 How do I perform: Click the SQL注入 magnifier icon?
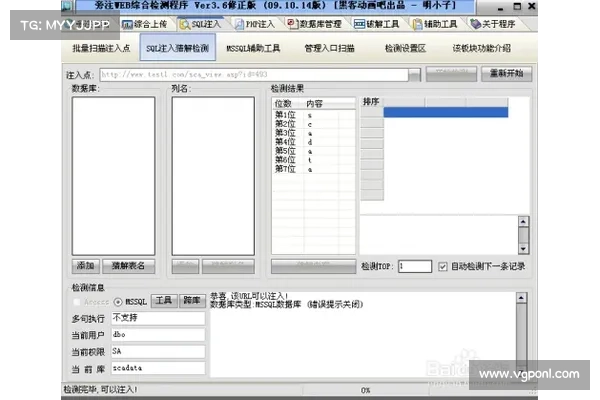[x=184, y=24]
